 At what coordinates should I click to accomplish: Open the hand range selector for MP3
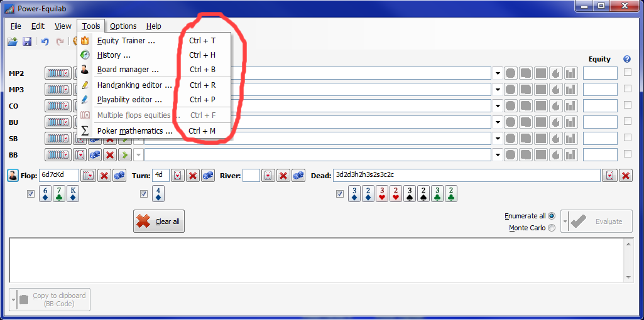point(58,90)
